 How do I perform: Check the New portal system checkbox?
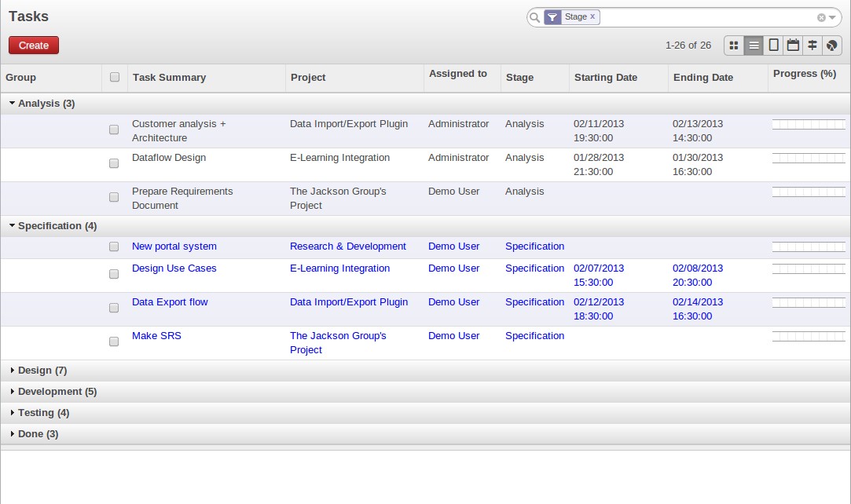(x=114, y=247)
